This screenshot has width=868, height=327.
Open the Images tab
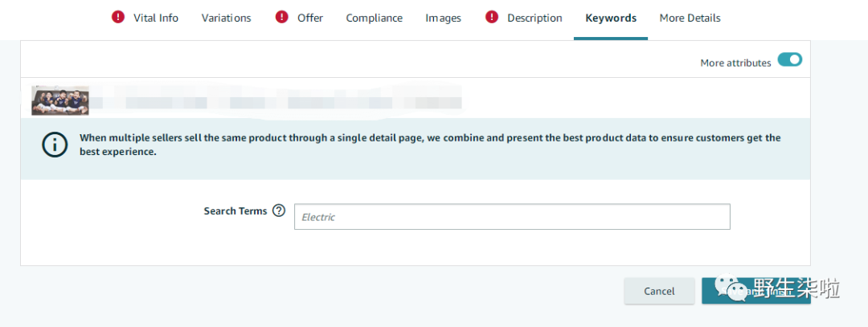443,18
